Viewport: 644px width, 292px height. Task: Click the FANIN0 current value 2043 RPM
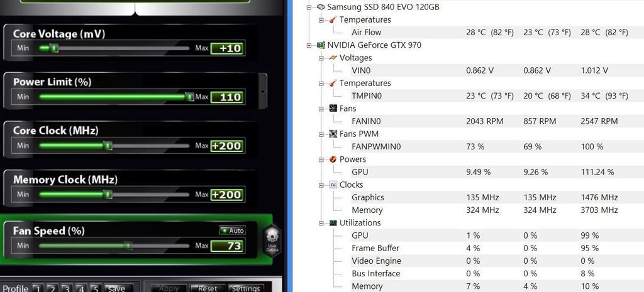click(x=485, y=121)
